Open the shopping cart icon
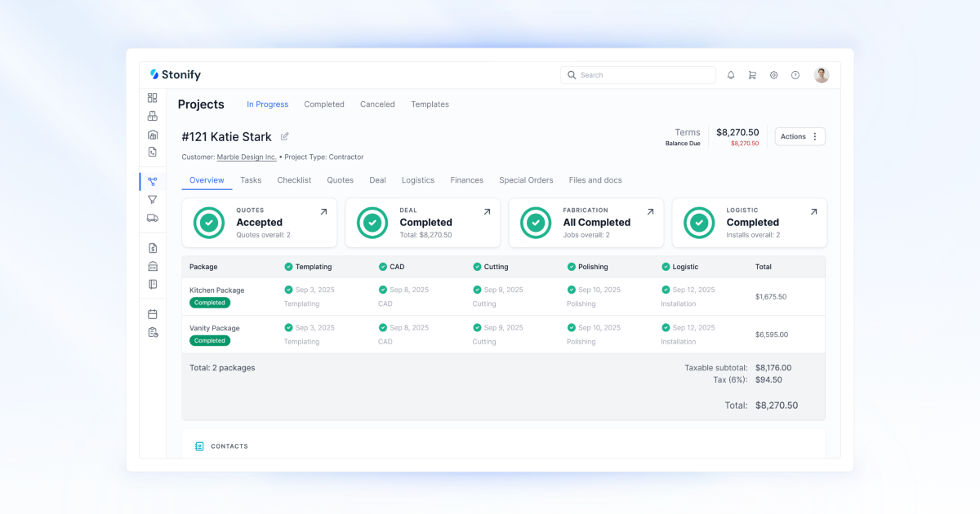980x514 pixels. click(752, 75)
